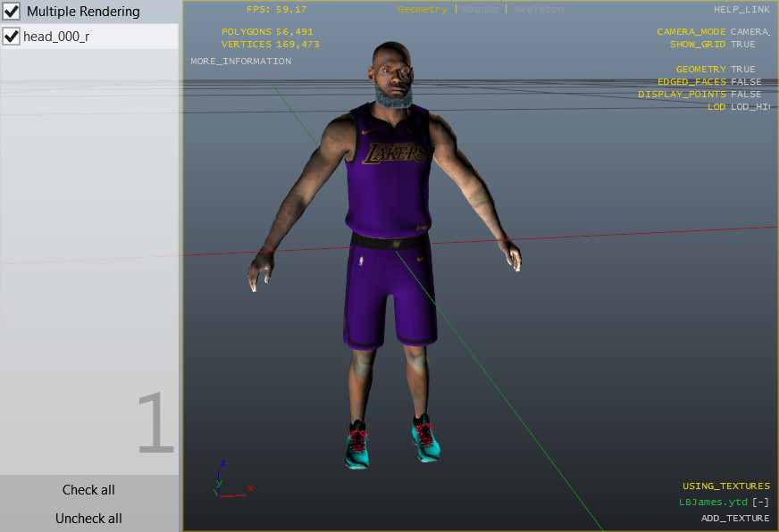Click the USING_TEXTURES label
Viewport: 779px width, 532px height.
point(726,486)
